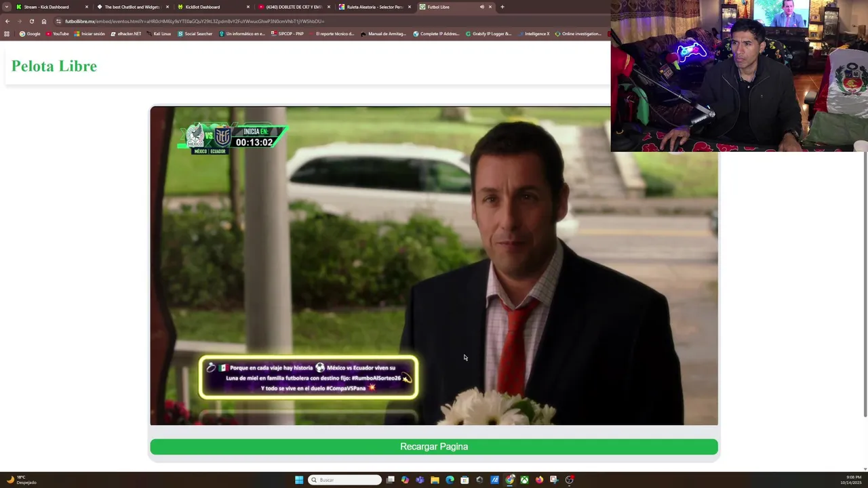Open the Google bookmark
The height and width of the screenshot is (488, 868).
[30, 34]
